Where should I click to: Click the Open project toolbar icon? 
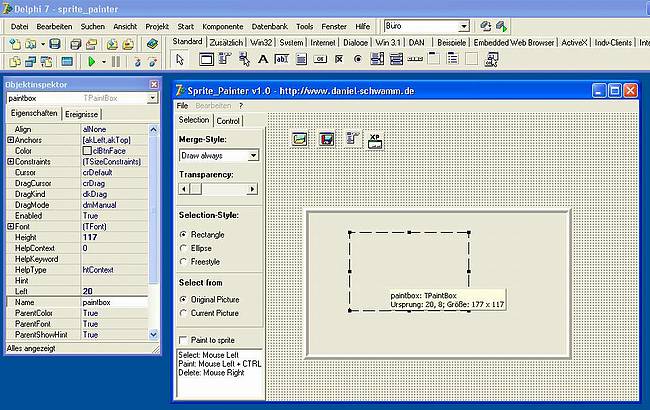(91, 44)
